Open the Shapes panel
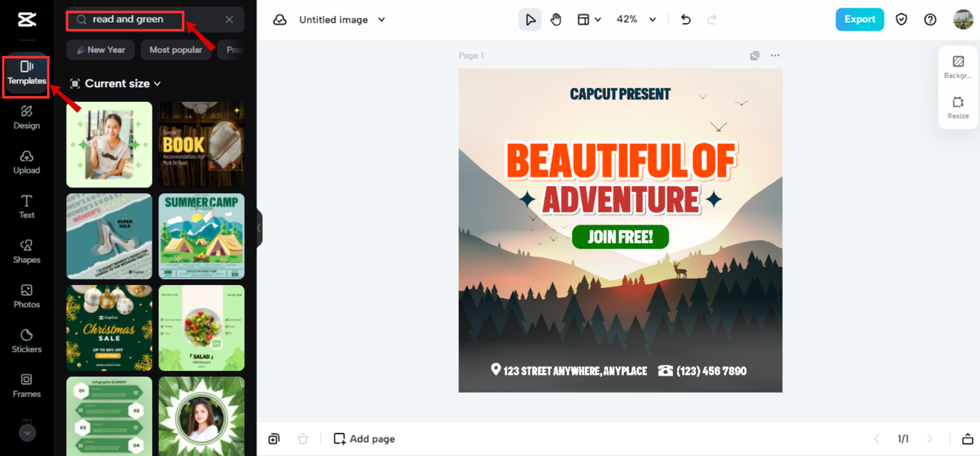The image size is (980, 456). (27, 251)
